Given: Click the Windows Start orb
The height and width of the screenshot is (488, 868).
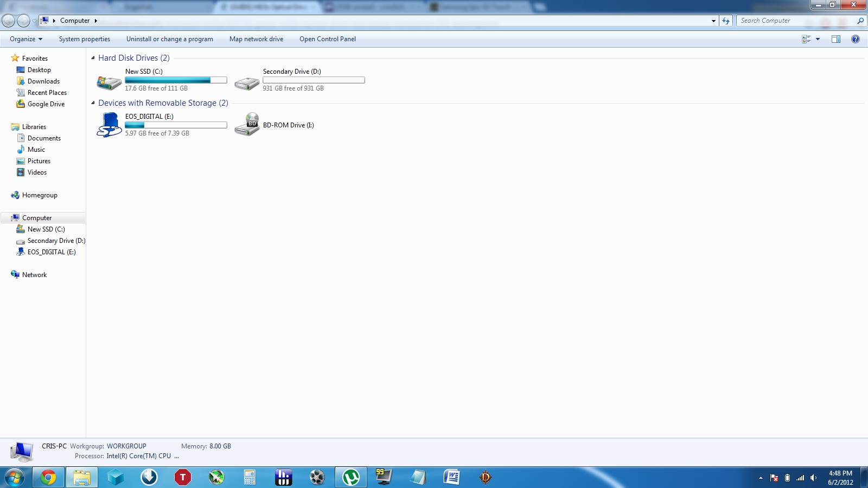Looking at the screenshot, I should click(14, 478).
